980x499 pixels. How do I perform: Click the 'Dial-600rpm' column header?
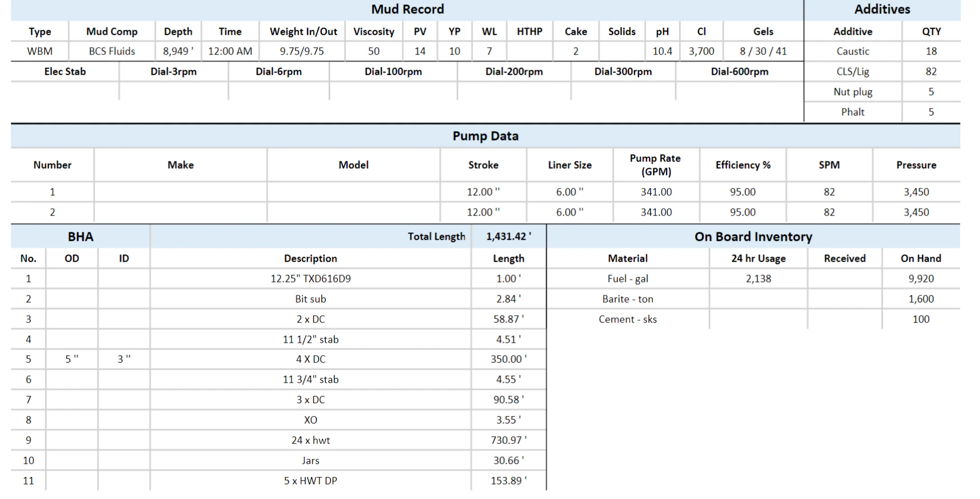tap(739, 71)
